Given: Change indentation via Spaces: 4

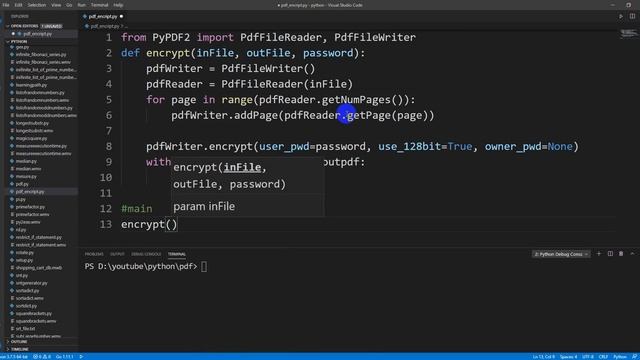Looking at the screenshot, I should point(569,357).
